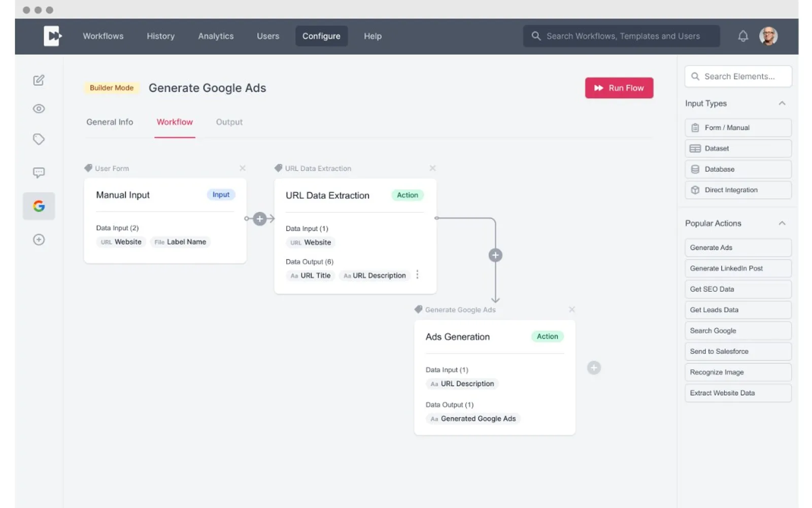Open the chat comment icon in left sidebar

39,173
